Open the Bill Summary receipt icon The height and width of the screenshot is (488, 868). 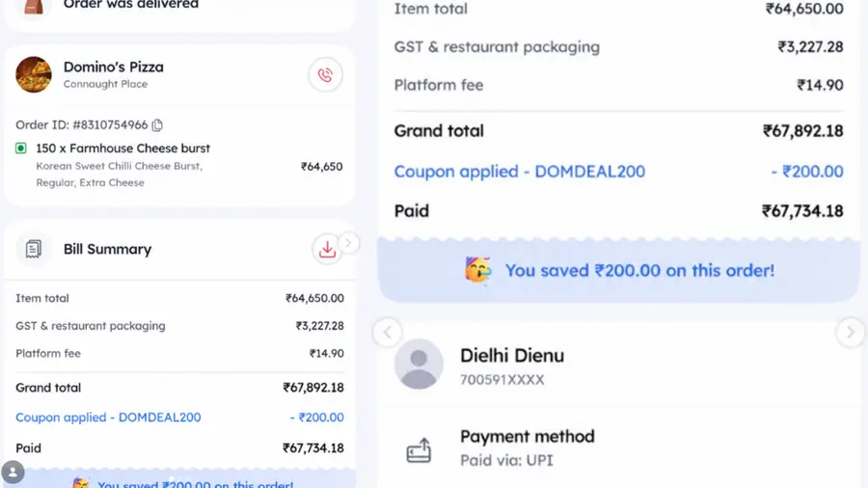click(x=33, y=249)
